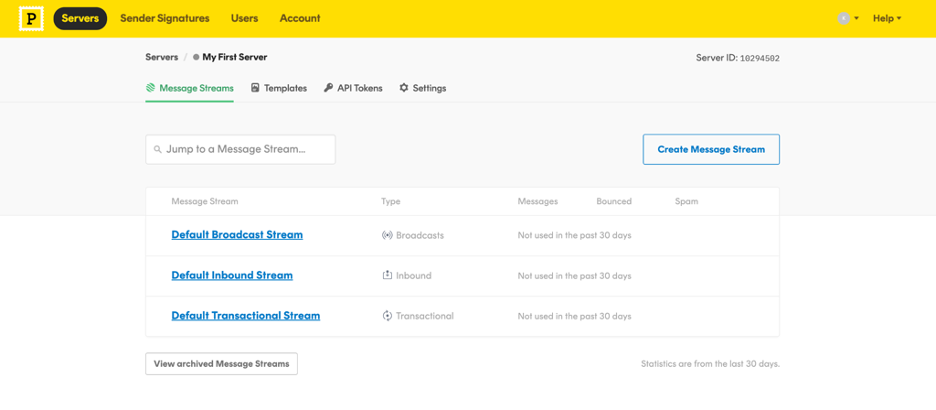Click the Message Streams stack icon
This screenshot has height=410, width=936.
[151, 88]
